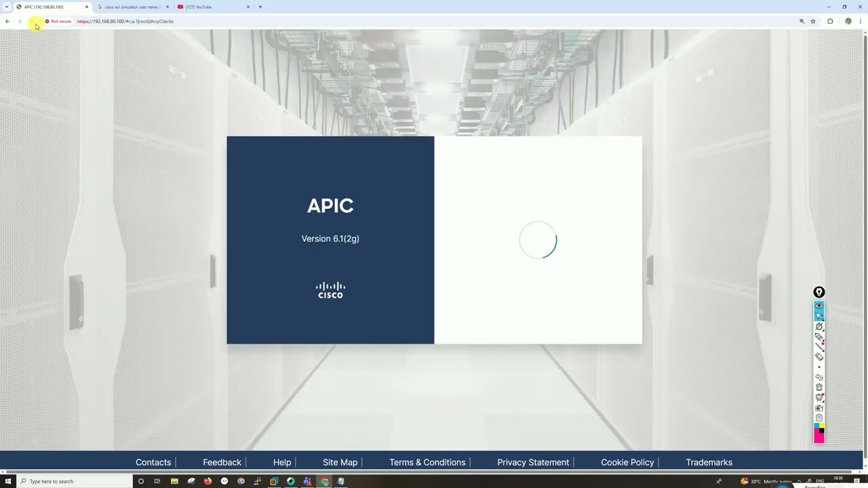Focus the browser address bar URL
Viewport: 868px width, 488px height.
click(x=125, y=21)
